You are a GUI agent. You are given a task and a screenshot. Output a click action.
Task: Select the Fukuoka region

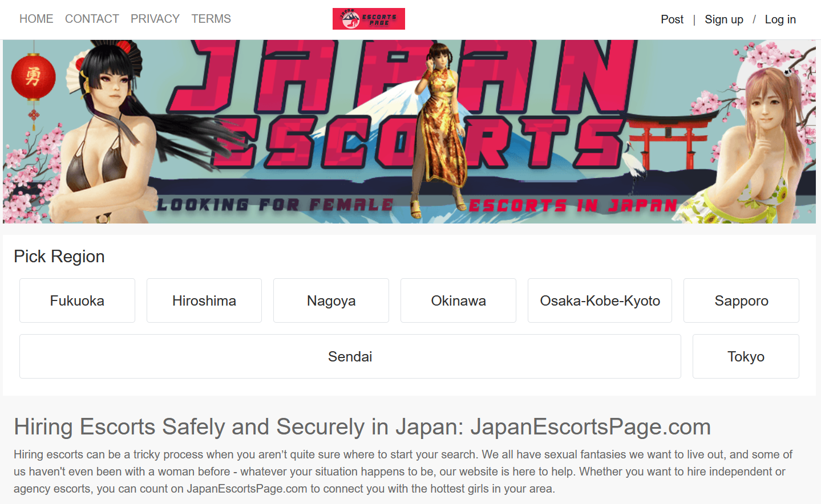(77, 300)
